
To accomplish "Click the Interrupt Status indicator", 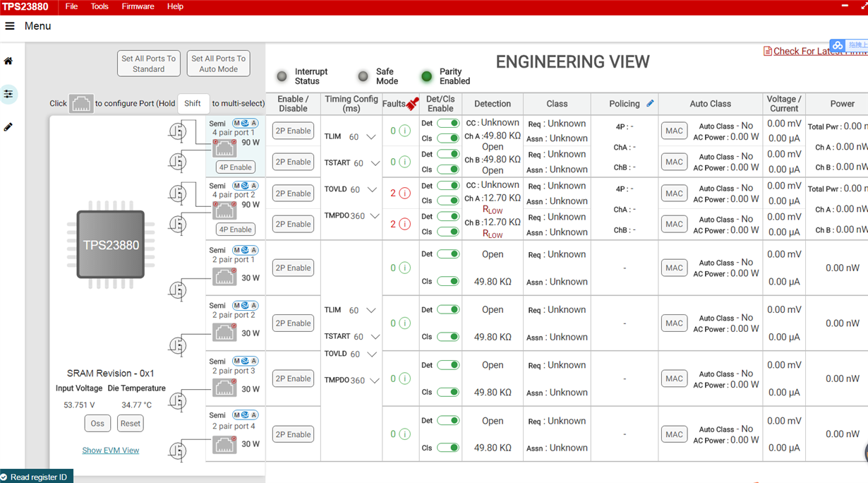I will pos(282,76).
